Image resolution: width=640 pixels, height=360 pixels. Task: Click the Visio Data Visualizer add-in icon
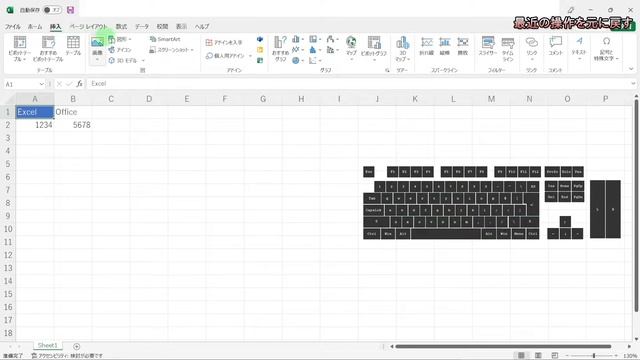[x=260, y=39]
